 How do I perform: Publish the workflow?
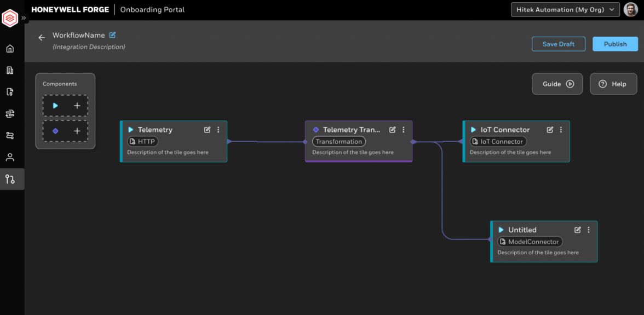(x=615, y=44)
